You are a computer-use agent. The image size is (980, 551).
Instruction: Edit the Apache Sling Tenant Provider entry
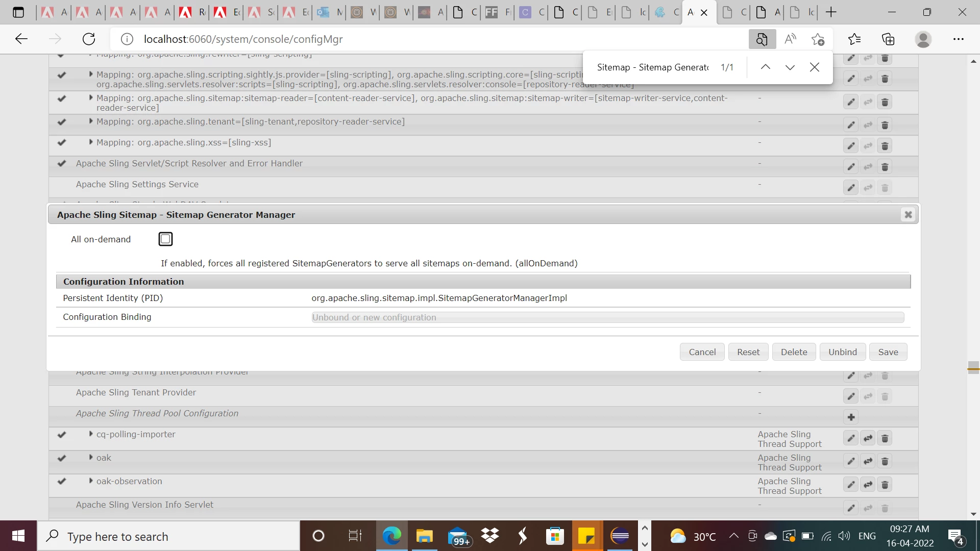(x=851, y=396)
